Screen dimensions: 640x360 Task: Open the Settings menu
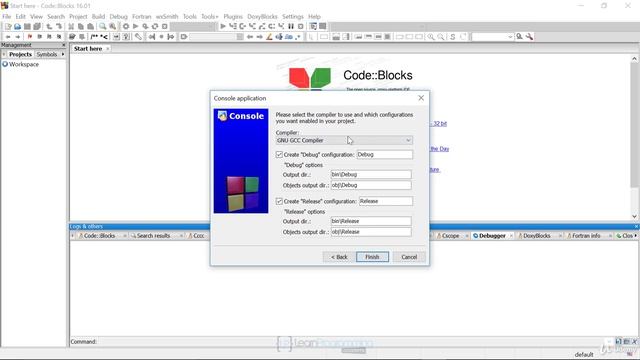(293, 16)
